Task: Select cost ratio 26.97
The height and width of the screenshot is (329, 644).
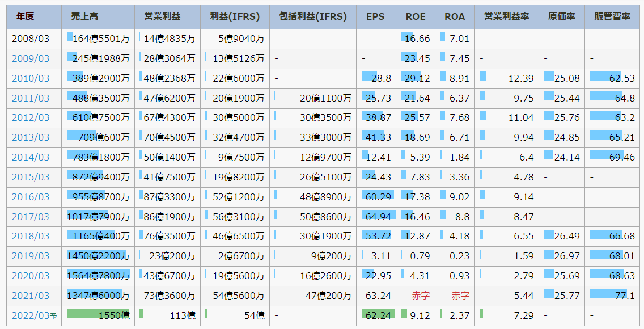Action: click(x=567, y=256)
